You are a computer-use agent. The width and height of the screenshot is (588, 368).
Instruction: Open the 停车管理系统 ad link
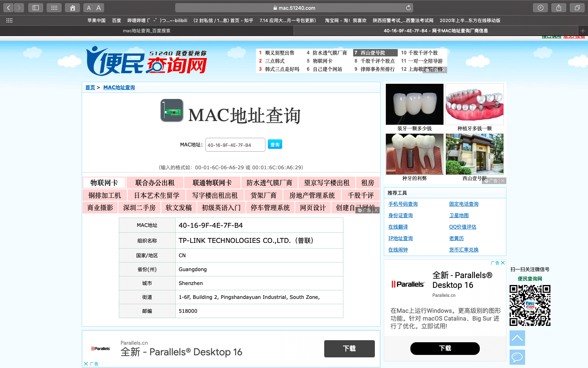click(x=270, y=208)
